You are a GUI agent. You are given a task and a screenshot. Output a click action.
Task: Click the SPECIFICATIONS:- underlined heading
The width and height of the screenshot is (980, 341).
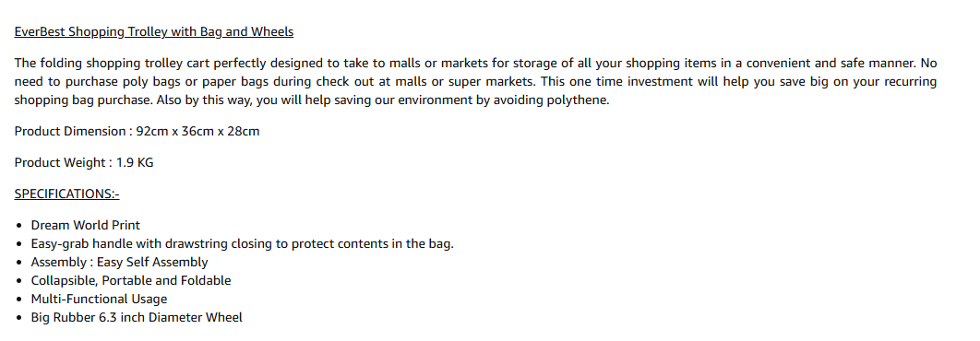[66, 194]
